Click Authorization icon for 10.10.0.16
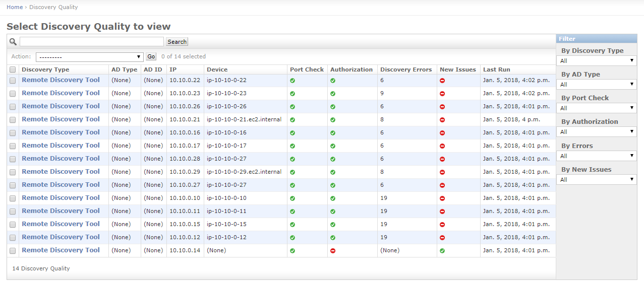The height and width of the screenshot is (282, 644). 333,133
